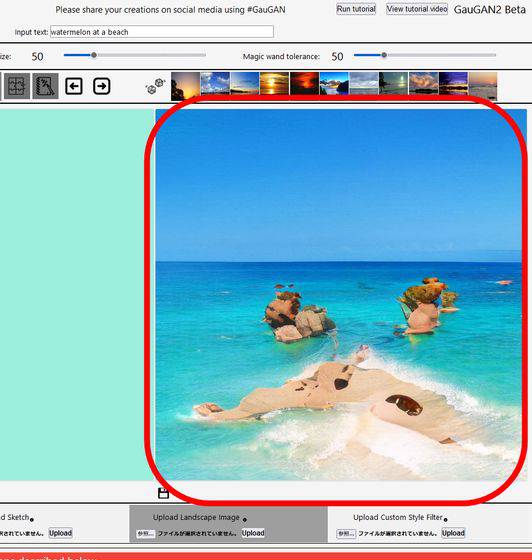Click the Magic wand tolerance value 50
This screenshot has width=532, height=560.
(337, 56)
